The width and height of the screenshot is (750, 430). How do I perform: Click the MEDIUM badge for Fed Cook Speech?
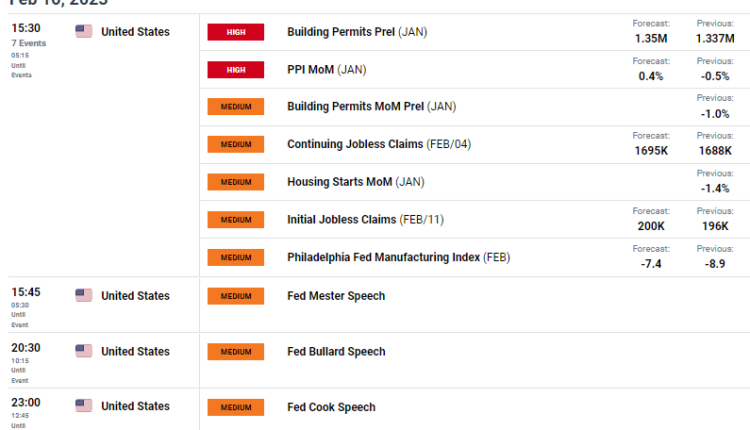pyautogui.click(x=235, y=407)
